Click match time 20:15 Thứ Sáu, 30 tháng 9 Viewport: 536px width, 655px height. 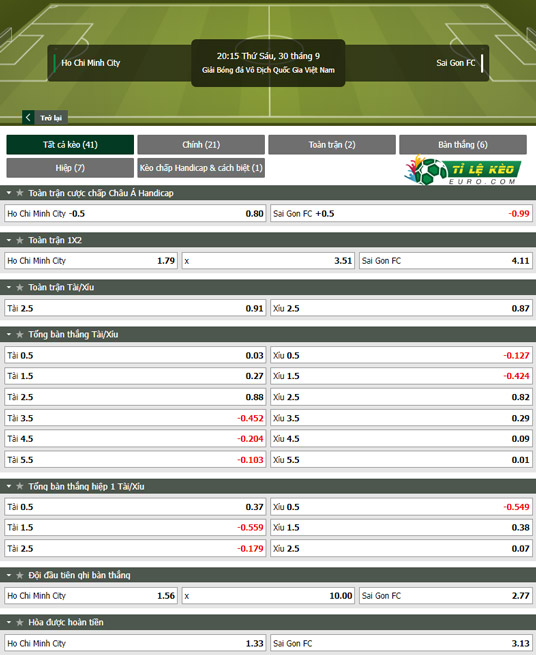coord(268,56)
